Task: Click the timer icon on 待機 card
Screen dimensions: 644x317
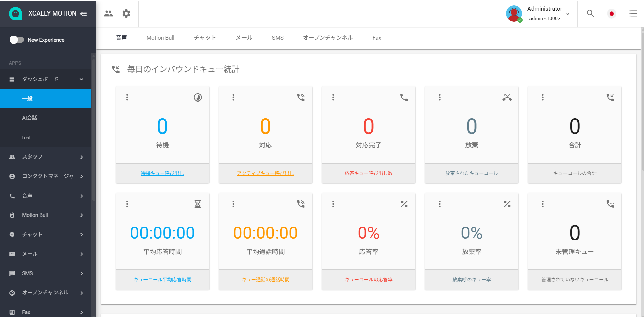Action: [x=198, y=97]
